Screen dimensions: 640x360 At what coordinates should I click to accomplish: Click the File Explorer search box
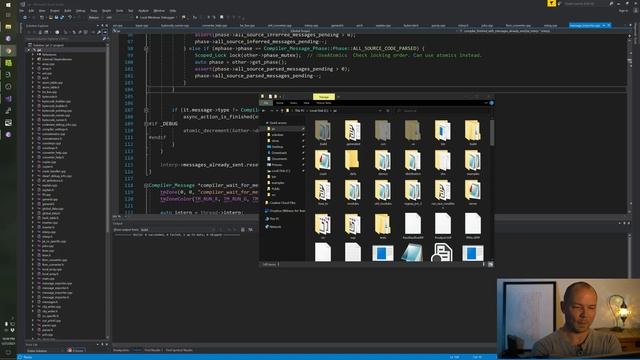click(x=443, y=111)
